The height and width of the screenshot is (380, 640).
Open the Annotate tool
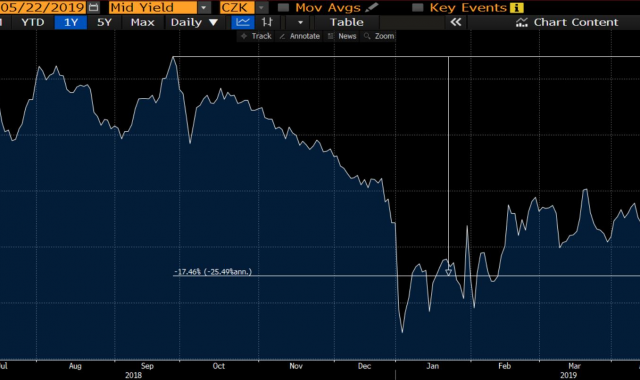(300, 36)
